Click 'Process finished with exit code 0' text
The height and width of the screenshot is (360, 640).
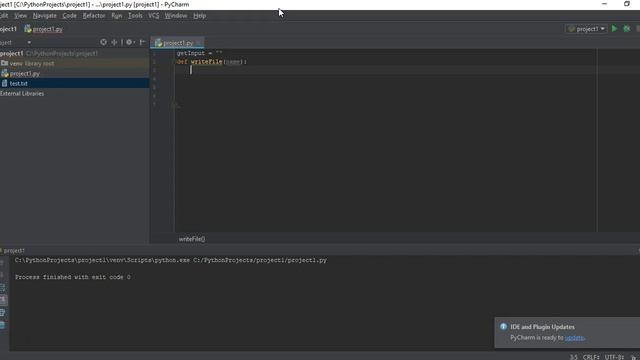click(73, 277)
